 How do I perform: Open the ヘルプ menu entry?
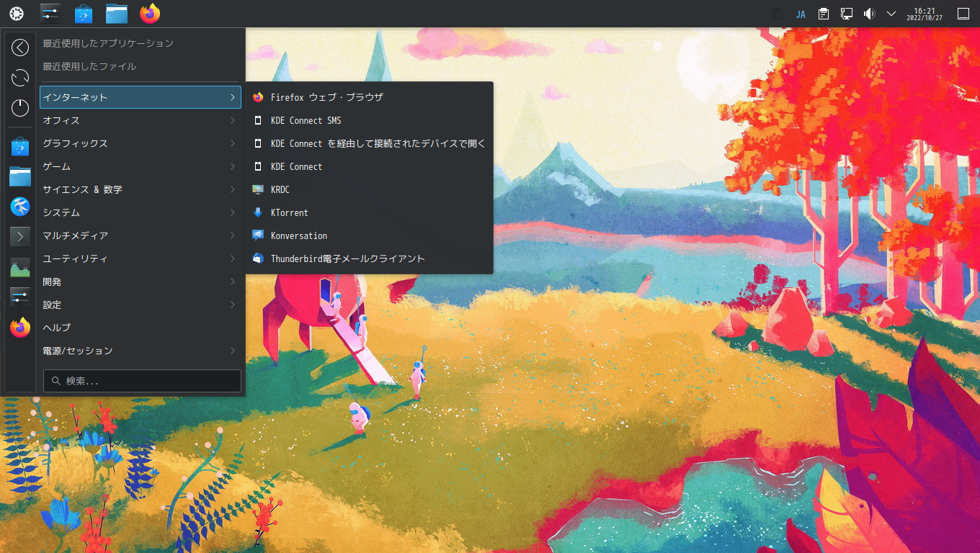click(x=140, y=328)
